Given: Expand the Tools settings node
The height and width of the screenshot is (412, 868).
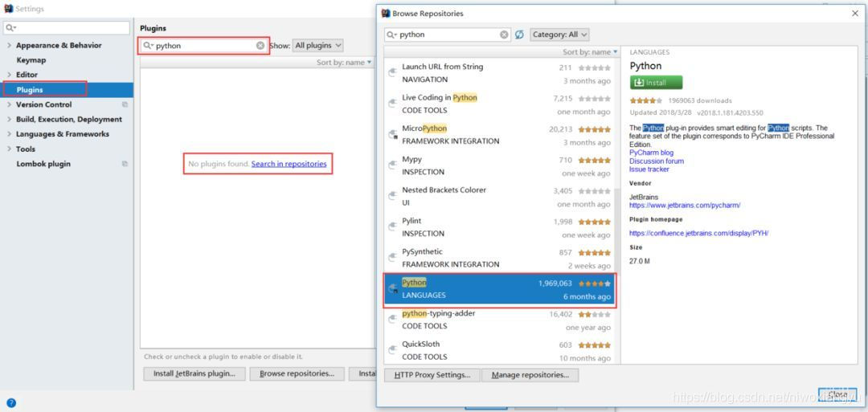Looking at the screenshot, I should [x=9, y=149].
